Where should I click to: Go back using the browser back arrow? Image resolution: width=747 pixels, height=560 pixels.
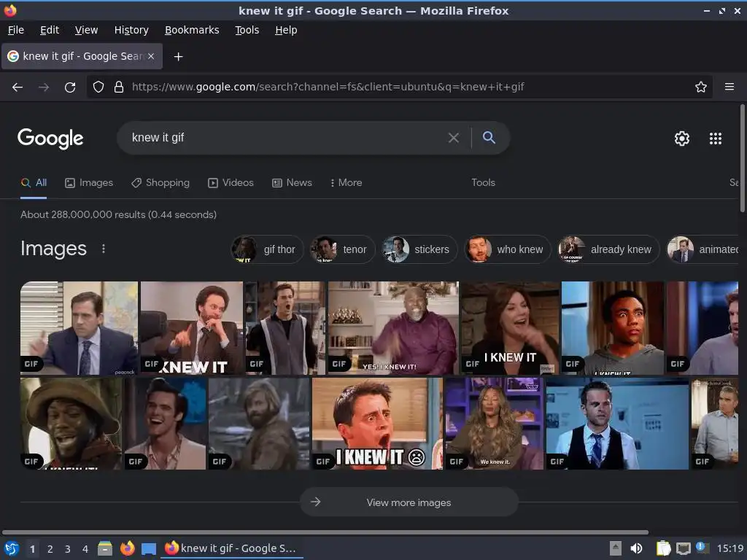(18, 87)
